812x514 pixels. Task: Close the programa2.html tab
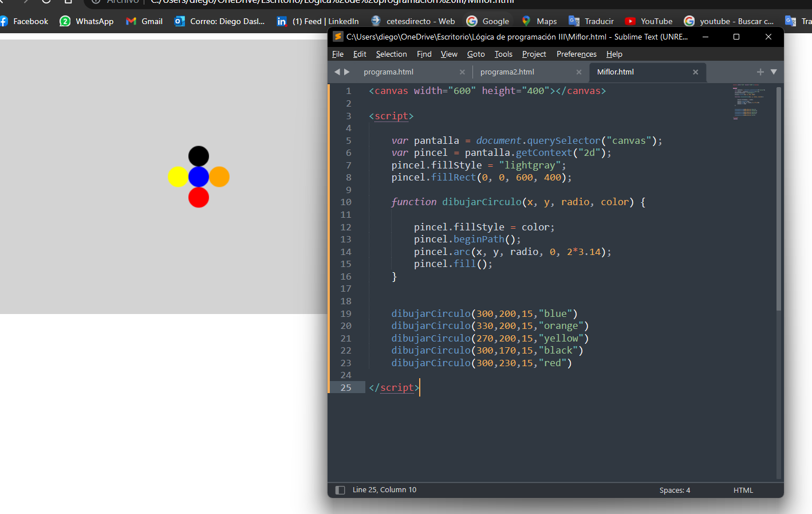point(579,72)
